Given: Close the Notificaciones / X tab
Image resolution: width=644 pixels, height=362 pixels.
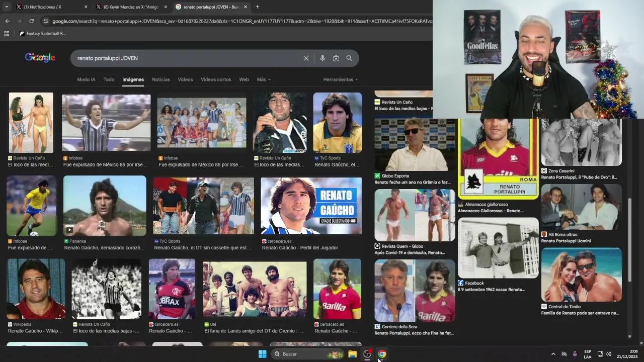Looking at the screenshot, I should [86, 7].
